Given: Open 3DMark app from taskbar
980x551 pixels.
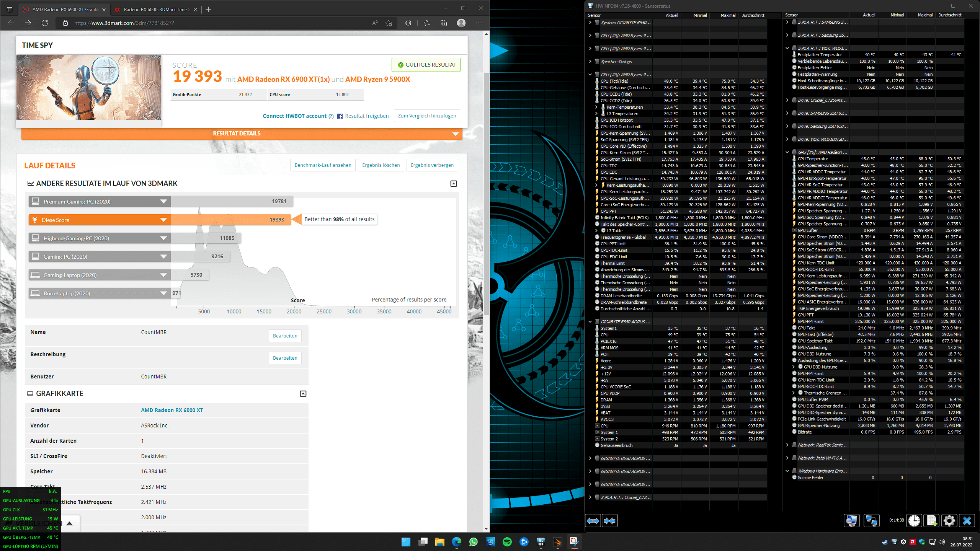Looking at the screenshot, I should pos(558,541).
